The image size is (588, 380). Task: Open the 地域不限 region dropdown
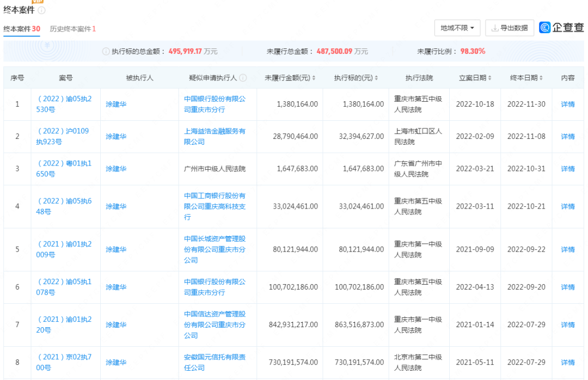coord(457,28)
